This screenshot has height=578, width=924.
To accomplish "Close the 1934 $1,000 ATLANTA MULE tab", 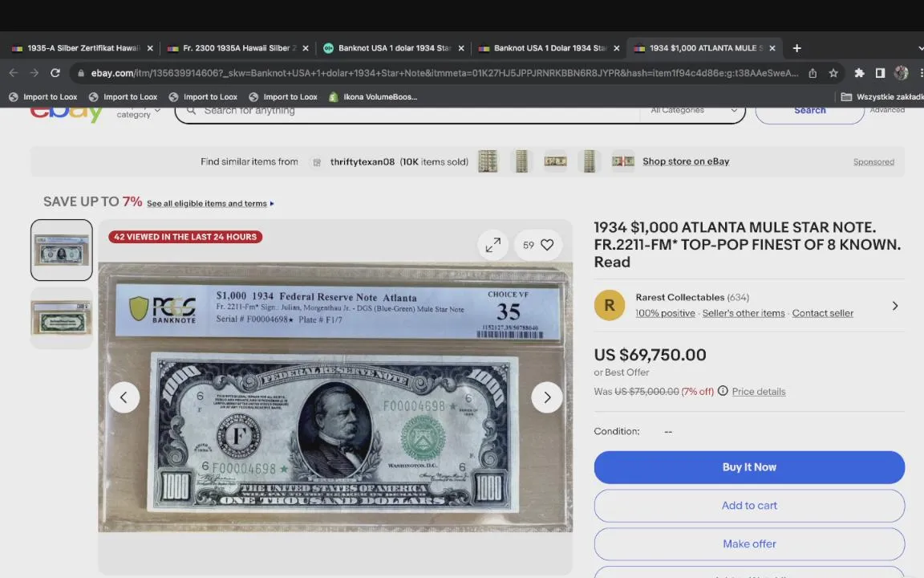I will click(x=772, y=48).
